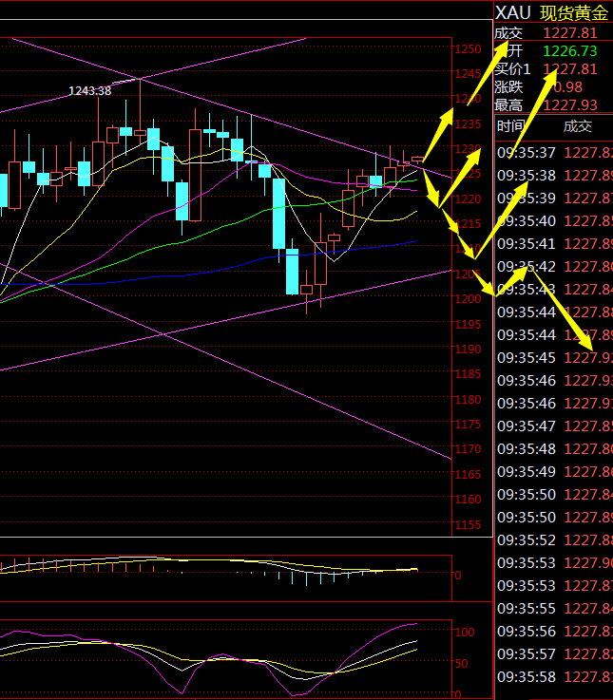Click the 1155 price axis label
The image size is (613, 700).
[468, 524]
